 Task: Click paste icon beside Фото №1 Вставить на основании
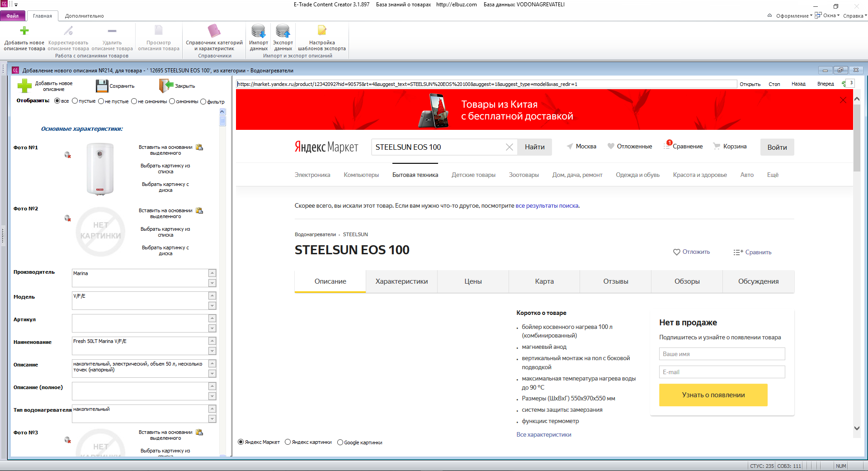click(x=199, y=147)
